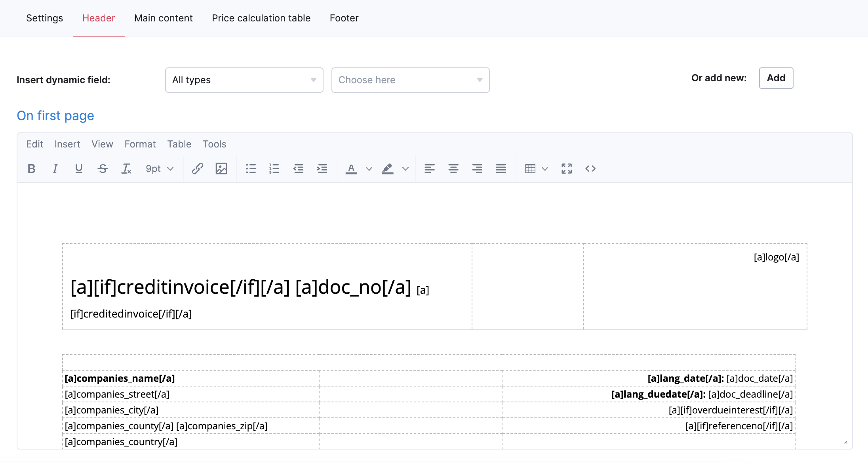Click the editor resize handle
Viewport: 868px width, 463px height.
(x=846, y=442)
